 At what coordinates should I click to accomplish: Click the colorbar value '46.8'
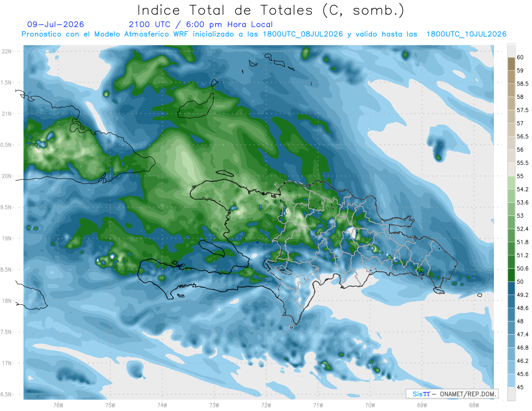click(523, 348)
